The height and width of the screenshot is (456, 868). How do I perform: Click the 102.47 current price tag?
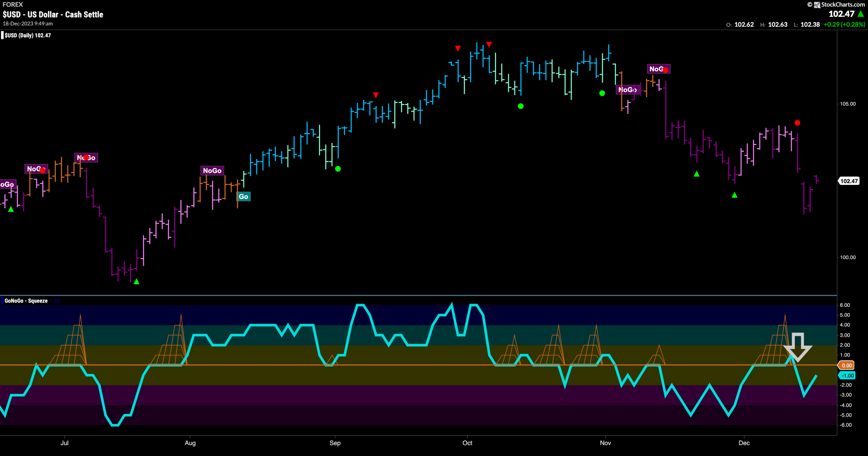pos(849,181)
